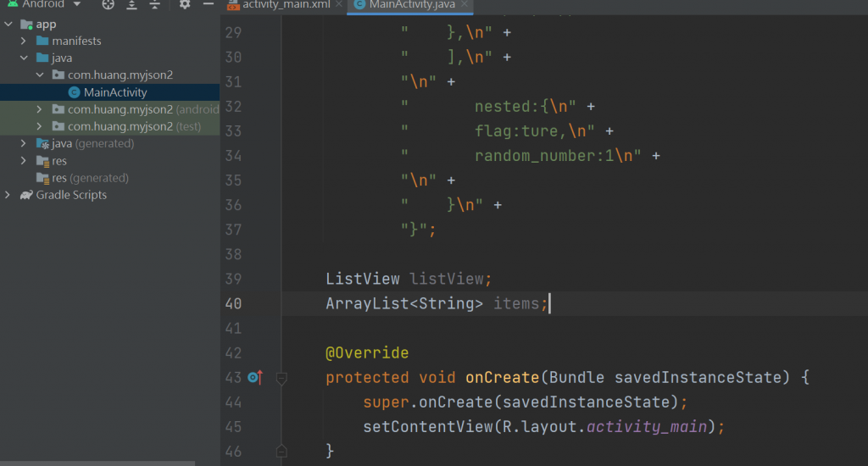Expand the res folder
Viewport: 868px width, 466px height.
pyautogui.click(x=23, y=160)
